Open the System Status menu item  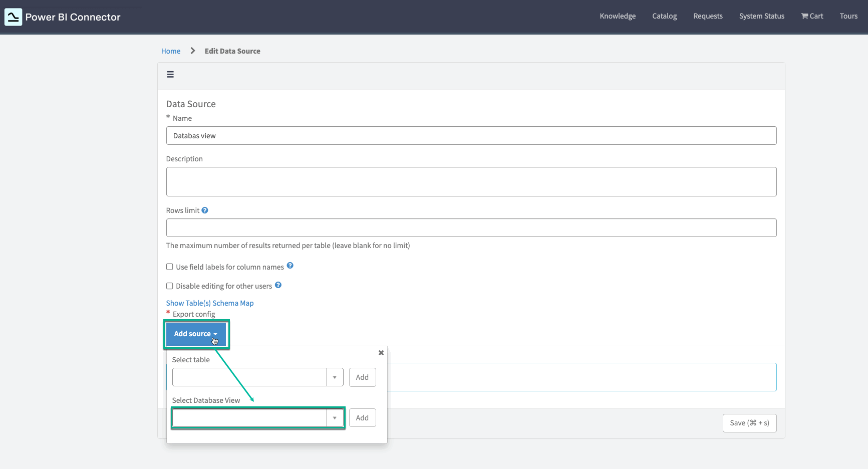pyautogui.click(x=761, y=16)
